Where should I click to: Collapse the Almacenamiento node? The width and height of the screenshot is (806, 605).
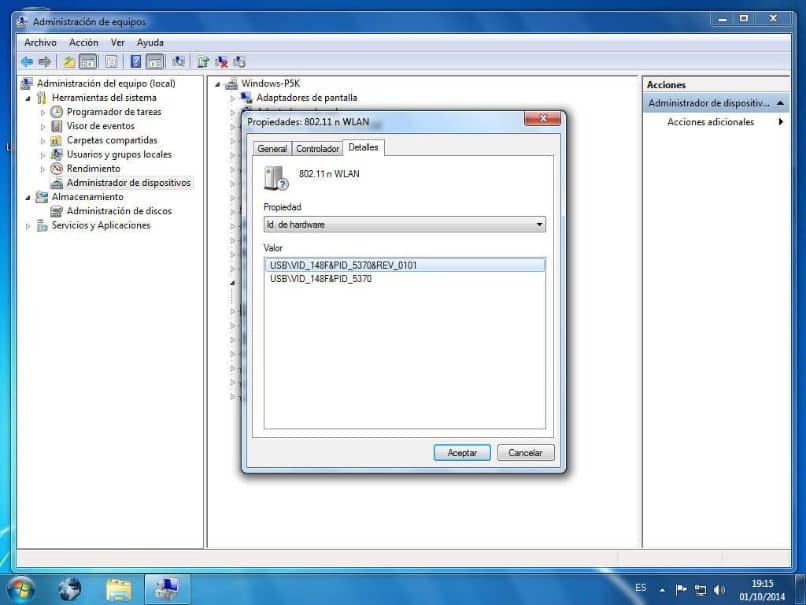[28, 197]
